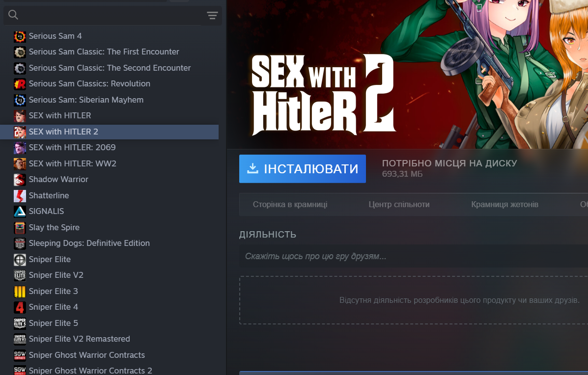
Task: Click the ПОТРІБНО МІСЦЯ НА ДИСКУ label
Action: pos(449,163)
